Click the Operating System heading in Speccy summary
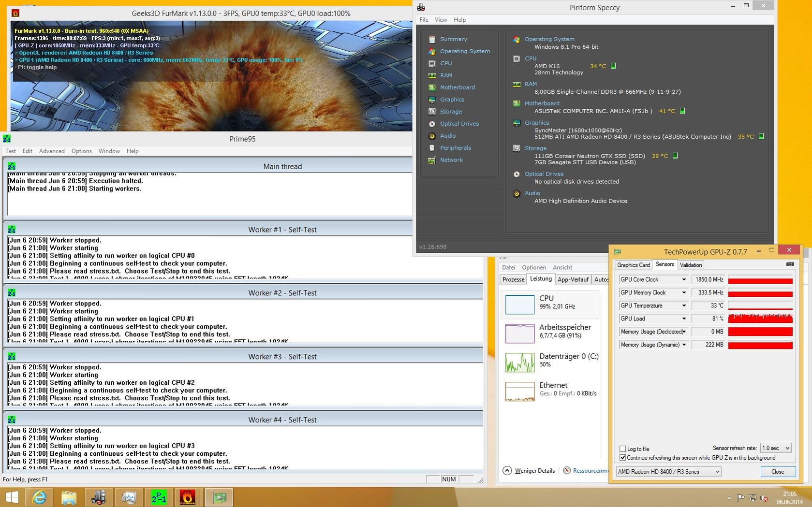Image resolution: width=812 pixels, height=507 pixels. click(x=549, y=39)
